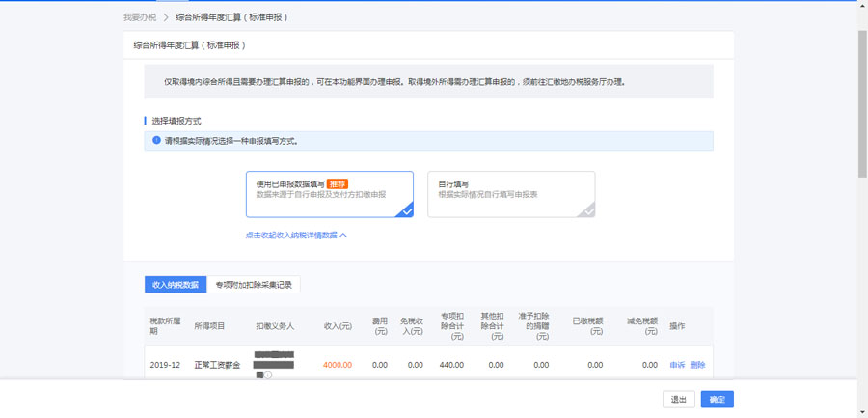Click the 收入(元) column header
868x418 pixels.
pyautogui.click(x=338, y=326)
